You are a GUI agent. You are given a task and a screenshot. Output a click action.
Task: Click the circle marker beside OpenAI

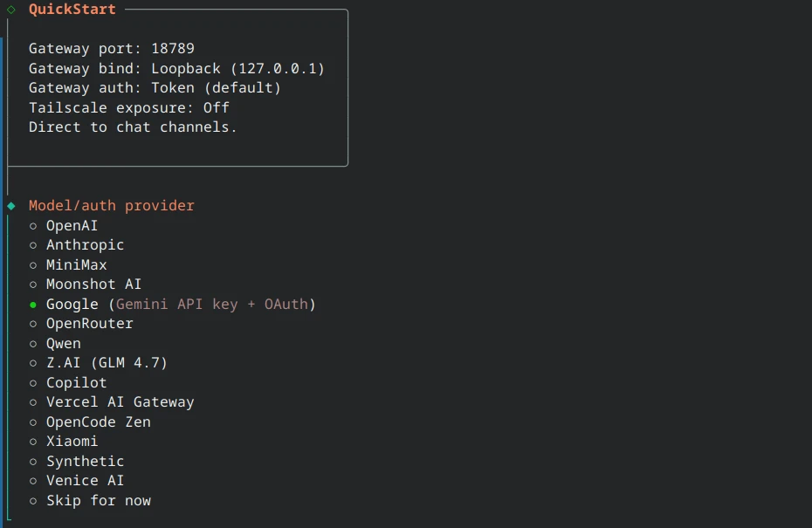click(33, 225)
